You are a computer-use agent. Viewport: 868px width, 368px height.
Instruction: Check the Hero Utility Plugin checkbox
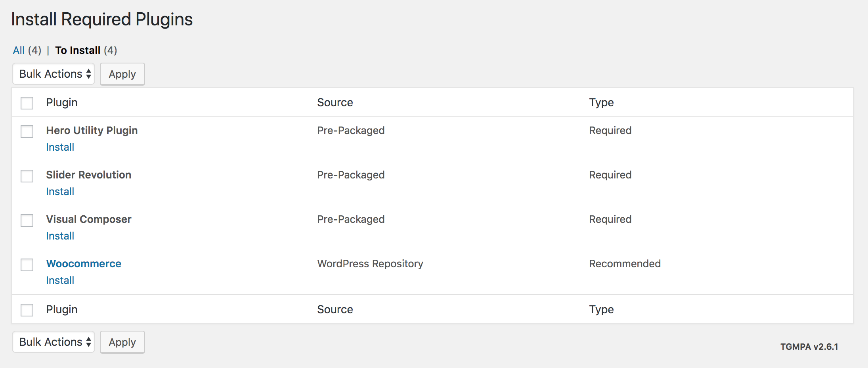point(27,132)
